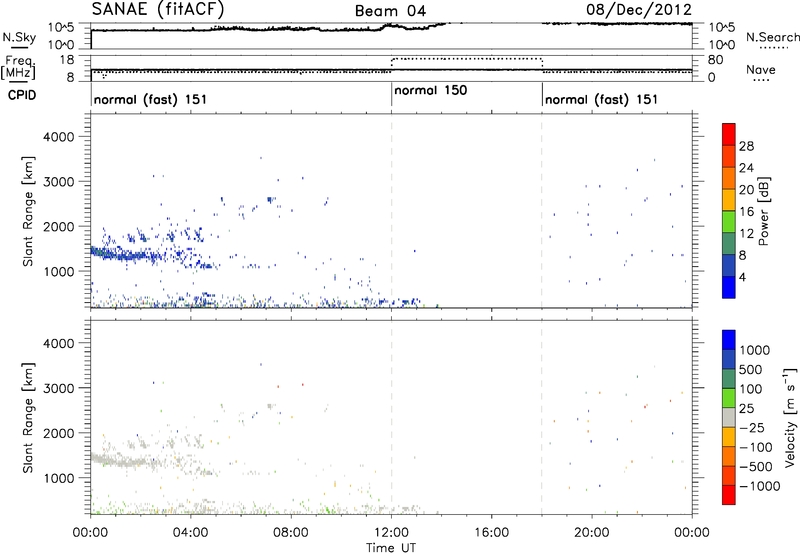Viewport: 800px width, 554px height.
Task: Click the '08:00' time axis tick label
Action: point(291,533)
